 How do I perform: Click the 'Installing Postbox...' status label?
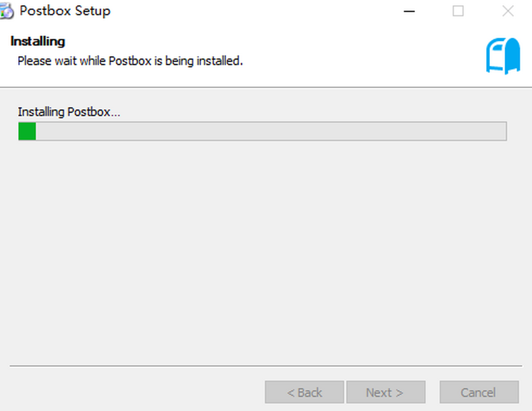pyautogui.click(x=69, y=112)
